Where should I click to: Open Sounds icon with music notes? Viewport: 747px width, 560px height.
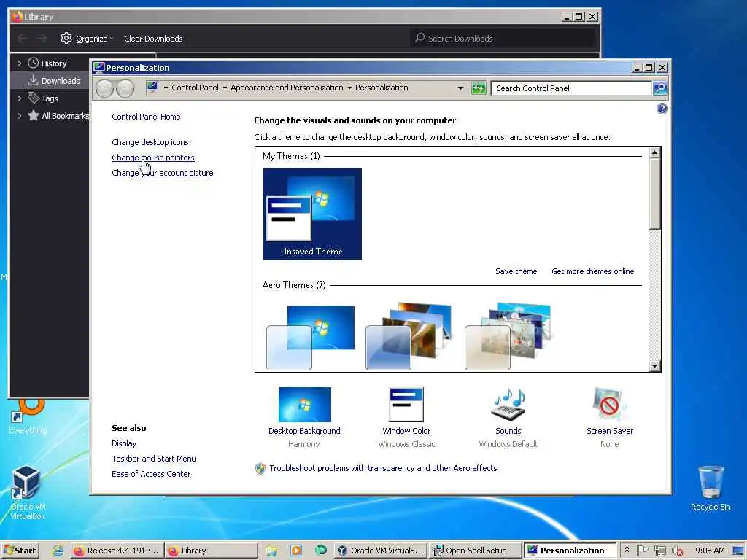(508, 404)
